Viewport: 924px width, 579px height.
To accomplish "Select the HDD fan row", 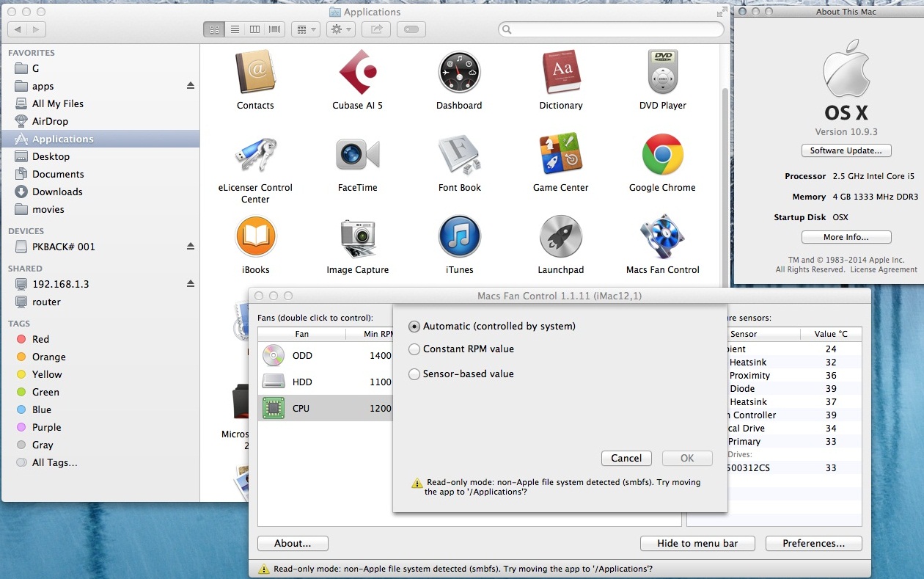I will coord(325,382).
